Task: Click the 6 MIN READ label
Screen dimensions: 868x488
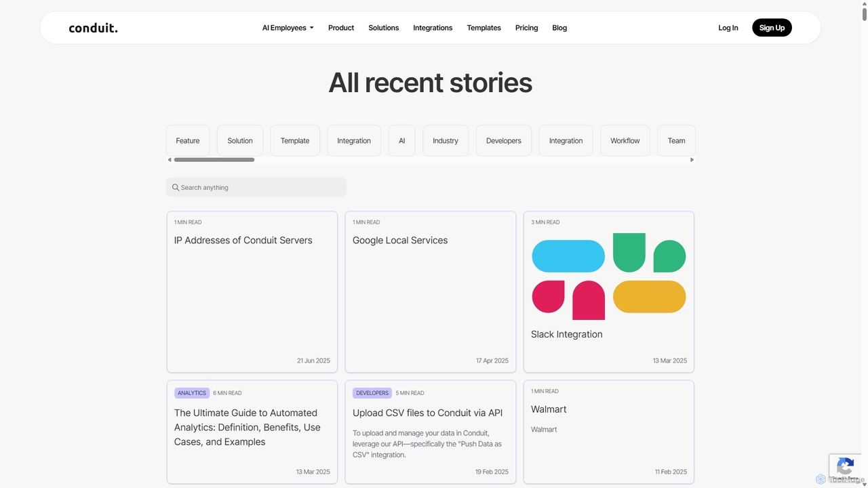Action: [227, 393]
